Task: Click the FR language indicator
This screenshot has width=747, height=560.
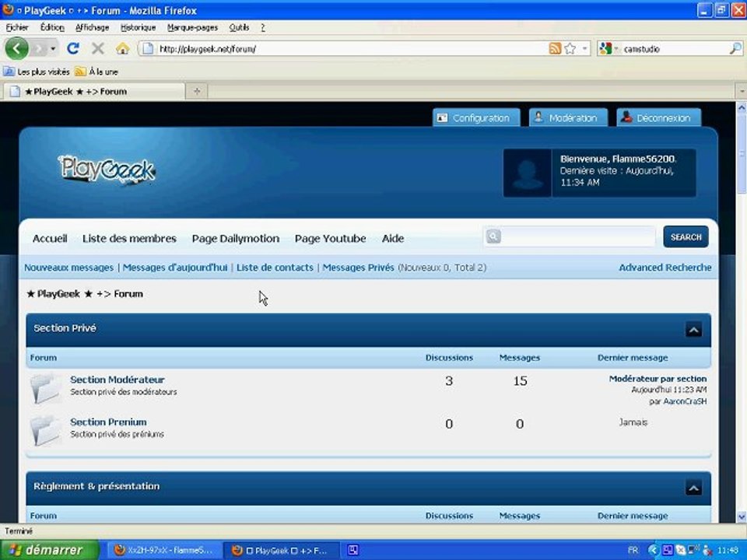Action: coord(633,551)
